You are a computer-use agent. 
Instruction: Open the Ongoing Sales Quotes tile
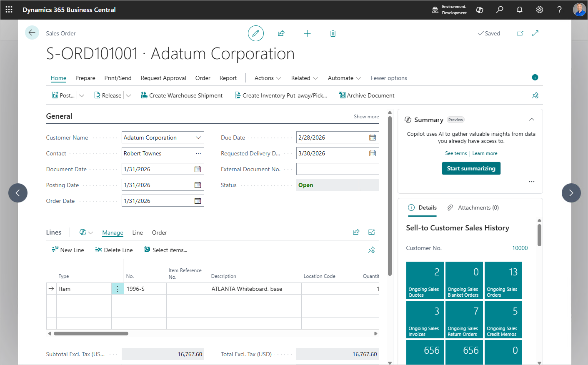(x=425, y=280)
